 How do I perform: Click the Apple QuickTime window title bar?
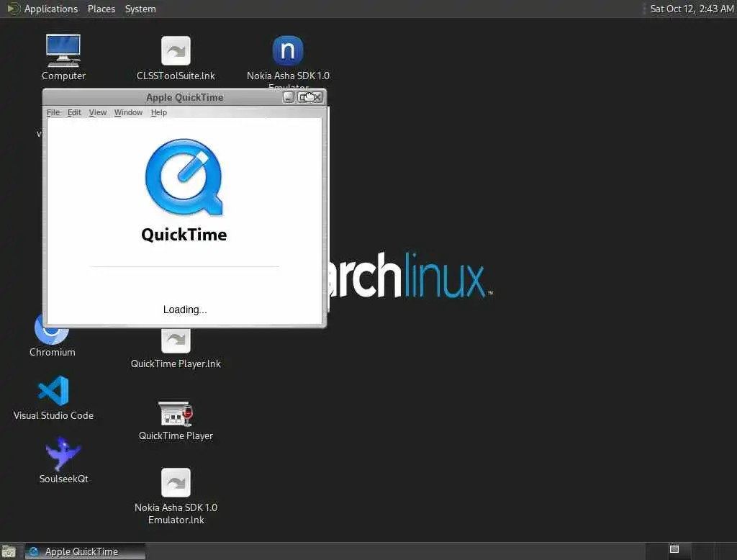pyautogui.click(x=185, y=97)
